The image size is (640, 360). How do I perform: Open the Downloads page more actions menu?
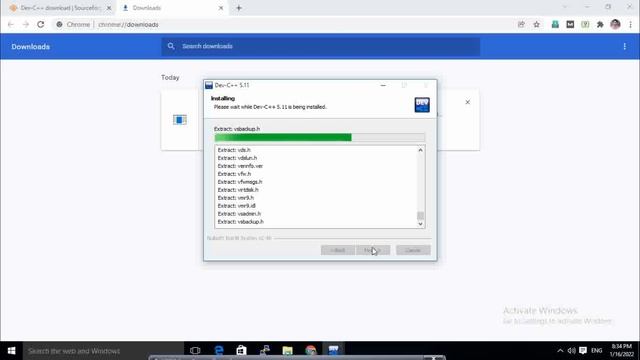pyautogui.click(x=624, y=47)
